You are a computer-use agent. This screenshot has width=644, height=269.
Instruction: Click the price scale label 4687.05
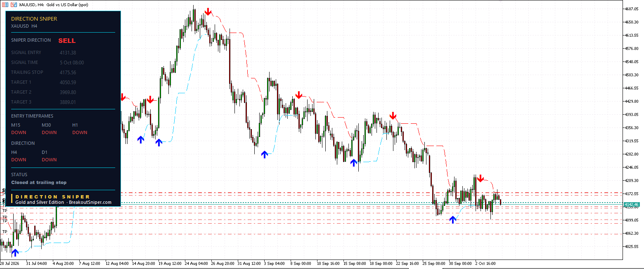pos(632,9)
